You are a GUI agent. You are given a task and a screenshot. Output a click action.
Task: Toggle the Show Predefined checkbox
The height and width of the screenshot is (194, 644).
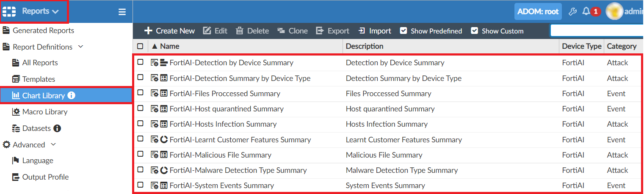404,30
